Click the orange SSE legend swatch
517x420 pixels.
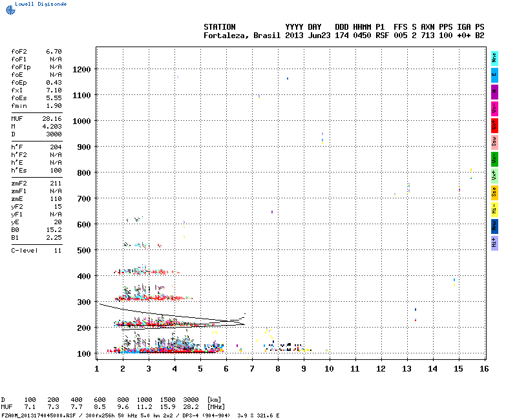point(494,193)
